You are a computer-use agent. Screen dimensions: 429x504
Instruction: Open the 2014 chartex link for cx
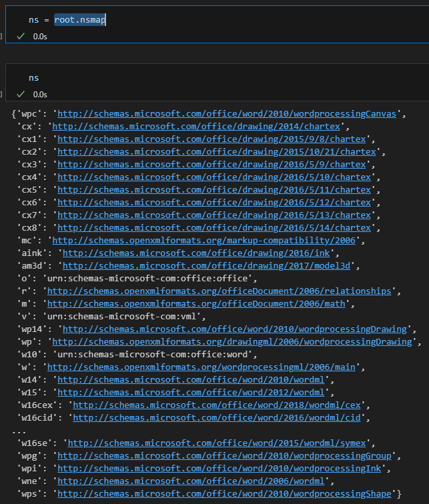(x=196, y=126)
